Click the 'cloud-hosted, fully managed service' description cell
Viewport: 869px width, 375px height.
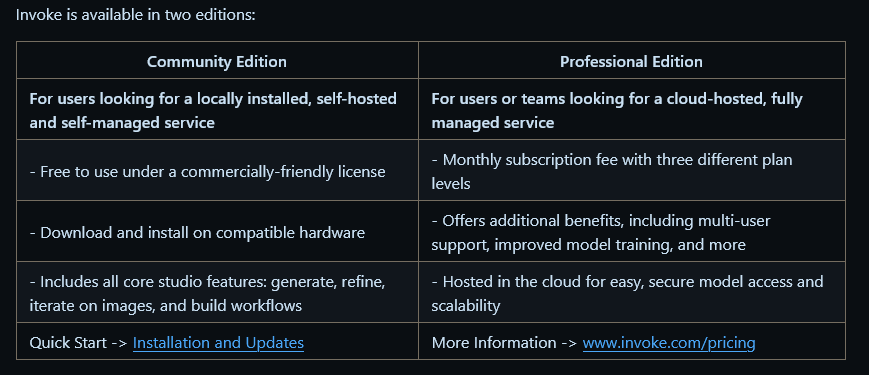click(x=632, y=110)
